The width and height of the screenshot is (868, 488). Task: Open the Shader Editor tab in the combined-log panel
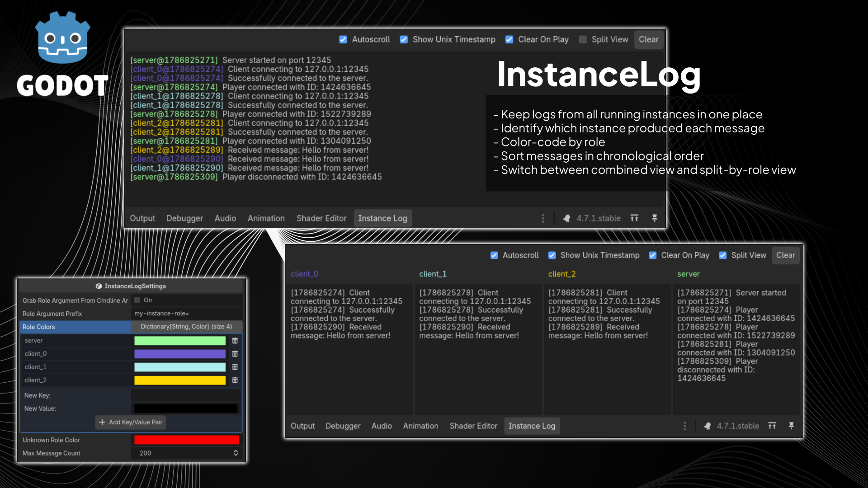(x=321, y=218)
